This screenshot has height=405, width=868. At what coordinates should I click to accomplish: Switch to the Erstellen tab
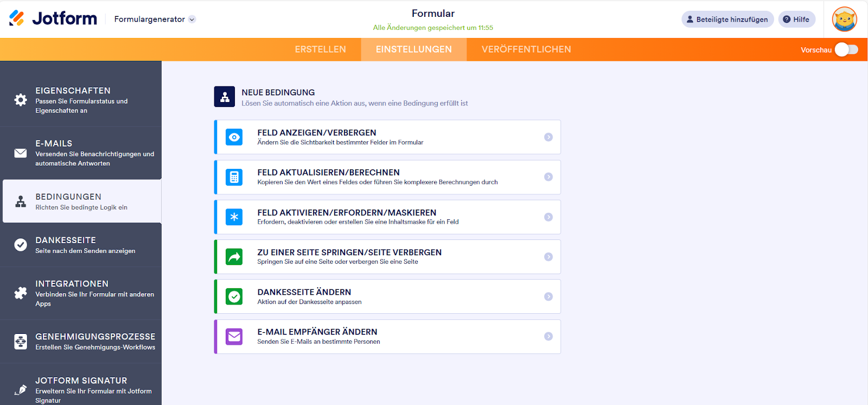[x=320, y=49]
